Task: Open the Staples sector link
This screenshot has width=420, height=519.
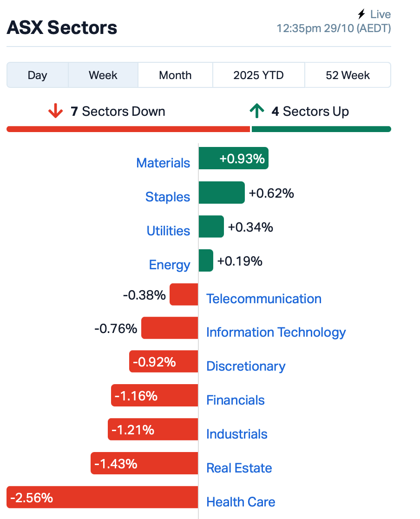Action: coord(168,197)
